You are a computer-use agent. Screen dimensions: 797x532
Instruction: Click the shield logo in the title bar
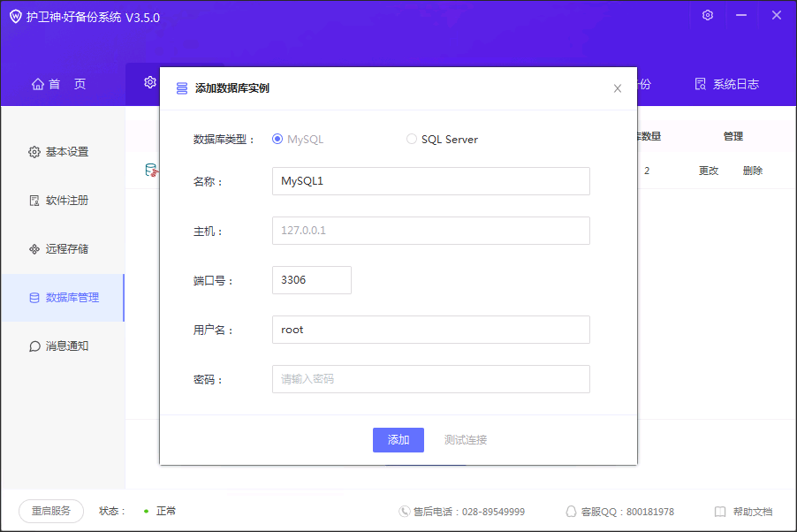[x=16, y=17]
